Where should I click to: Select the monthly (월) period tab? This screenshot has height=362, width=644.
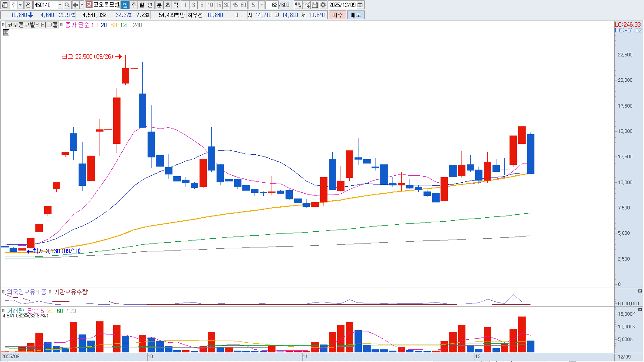(142, 5)
